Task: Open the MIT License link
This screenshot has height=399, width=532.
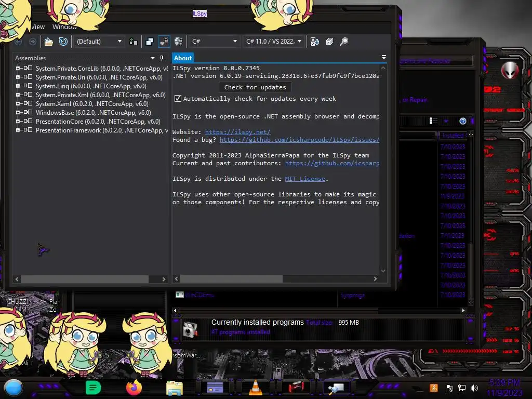Action: coord(305,179)
